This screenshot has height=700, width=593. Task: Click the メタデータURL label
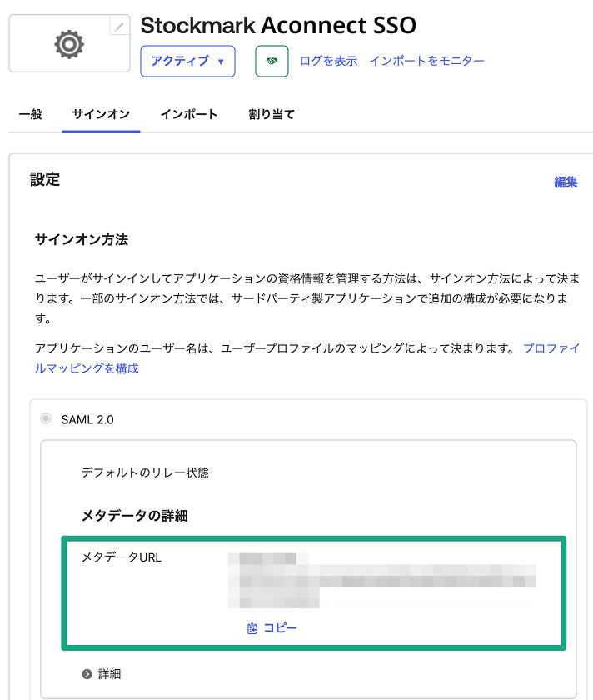(x=122, y=557)
